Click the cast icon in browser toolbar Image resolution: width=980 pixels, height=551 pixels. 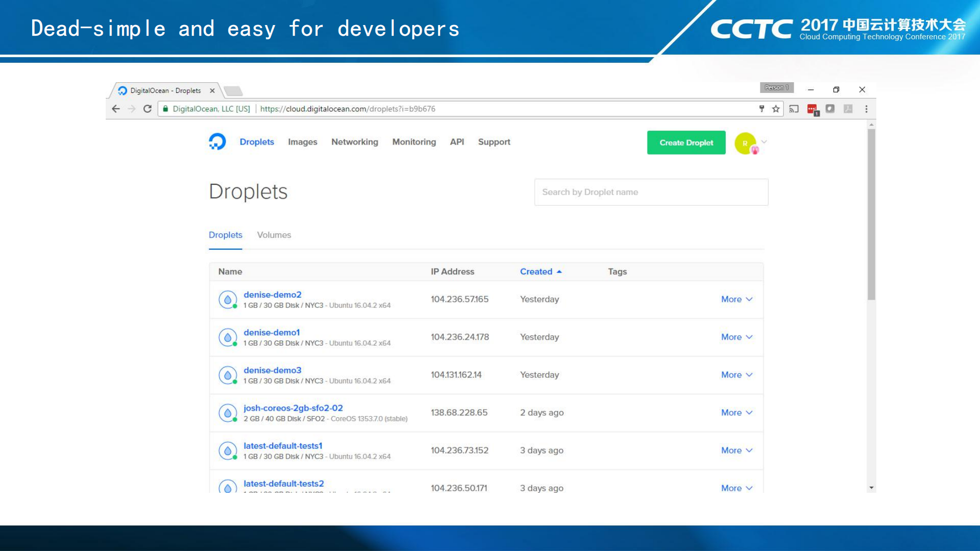pyautogui.click(x=794, y=109)
